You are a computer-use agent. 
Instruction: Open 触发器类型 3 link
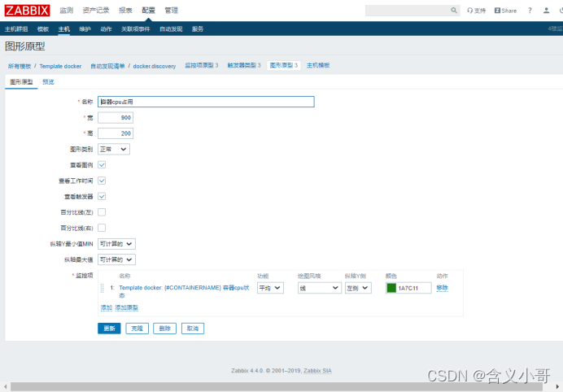tap(244, 65)
